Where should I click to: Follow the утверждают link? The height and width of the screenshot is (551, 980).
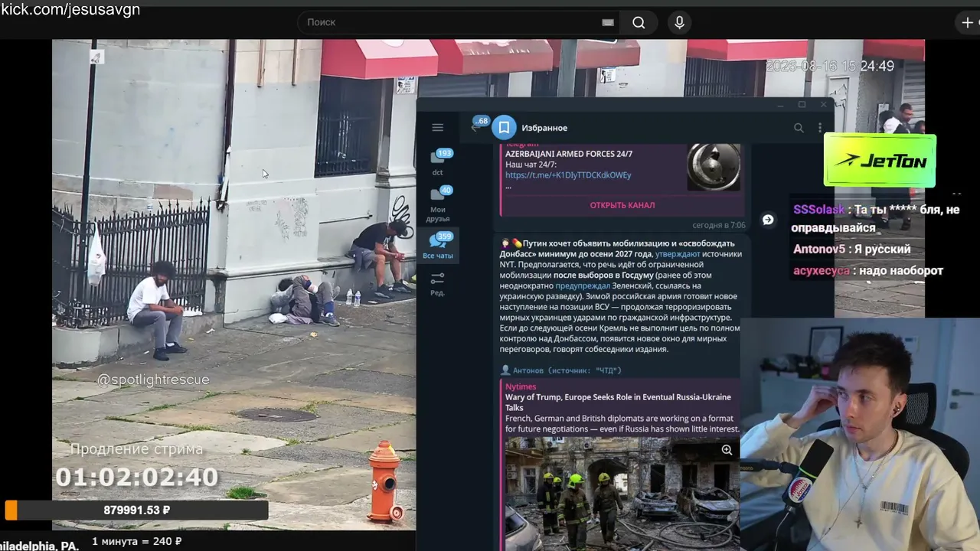pyautogui.click(x=678, y=254)
